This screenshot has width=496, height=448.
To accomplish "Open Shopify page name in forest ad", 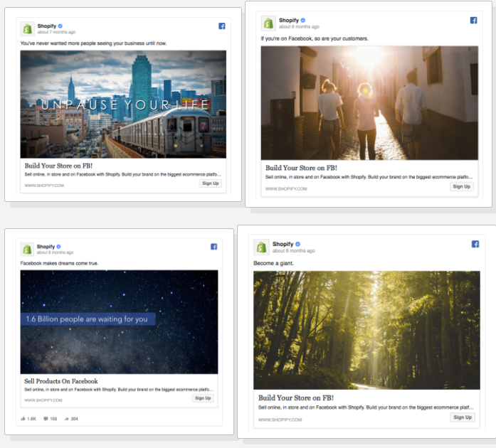I will pyautogui.click(x=283, y=244).
